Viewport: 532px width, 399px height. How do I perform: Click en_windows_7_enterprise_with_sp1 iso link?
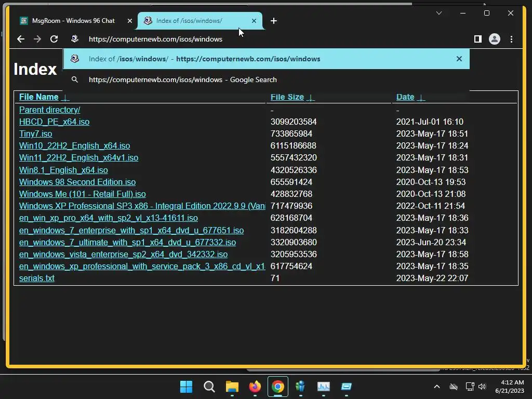[131, 230]
